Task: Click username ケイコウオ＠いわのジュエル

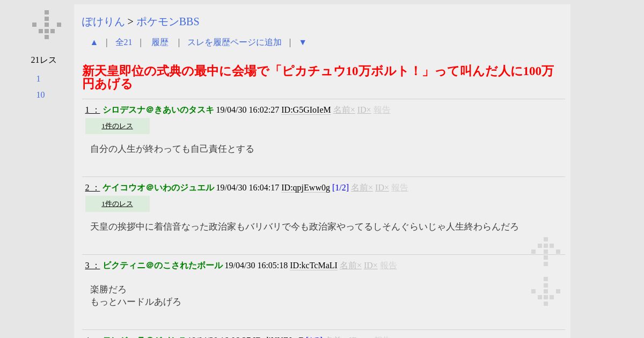Action: 158,188
